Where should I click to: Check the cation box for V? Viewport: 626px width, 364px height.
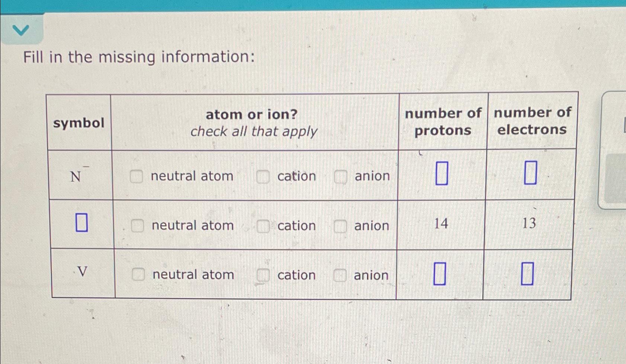[x=263, y=275]
